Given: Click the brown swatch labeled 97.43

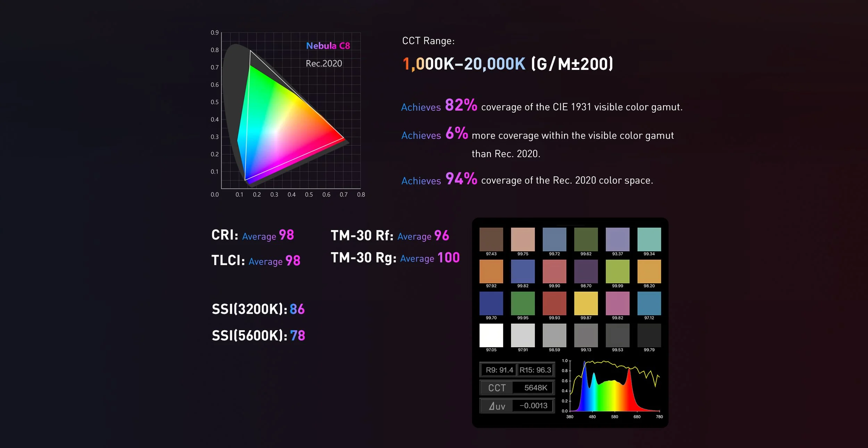Looking at the screenshot, I should 491,239.
